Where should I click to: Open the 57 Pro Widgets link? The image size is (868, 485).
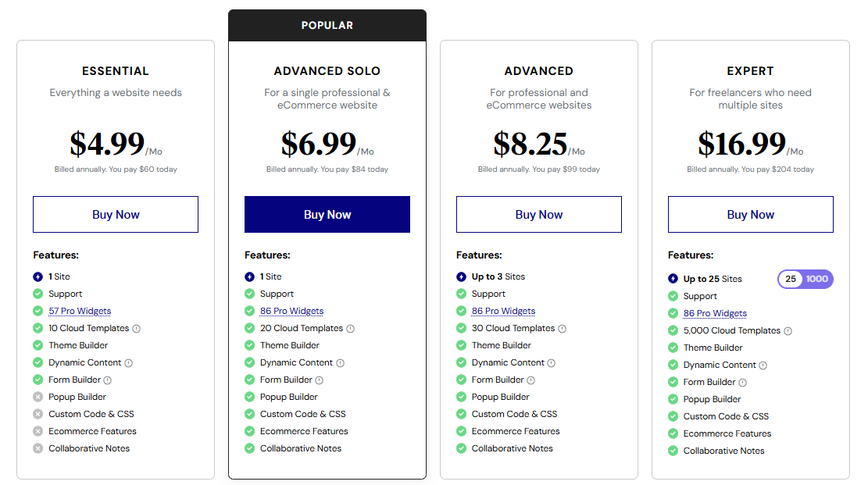coord(79,311)
